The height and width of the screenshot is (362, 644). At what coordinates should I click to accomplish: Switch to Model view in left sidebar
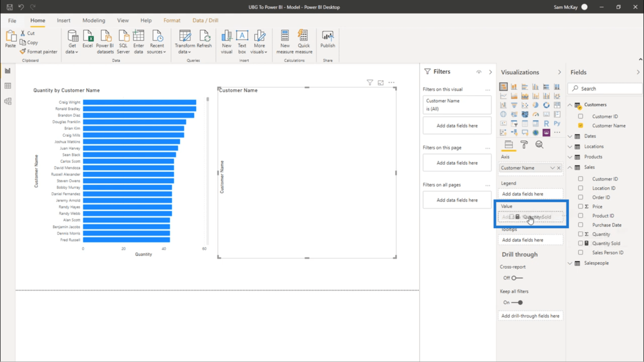click(8, 101)
